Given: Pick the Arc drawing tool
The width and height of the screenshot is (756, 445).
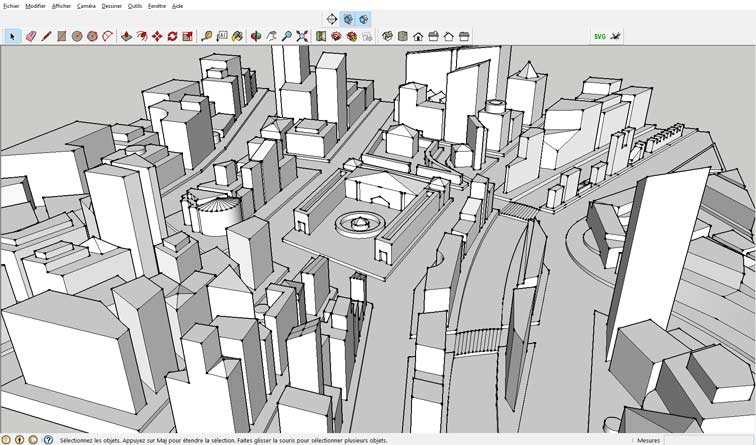Looking at the screenshot, I should tap(108, 36).
